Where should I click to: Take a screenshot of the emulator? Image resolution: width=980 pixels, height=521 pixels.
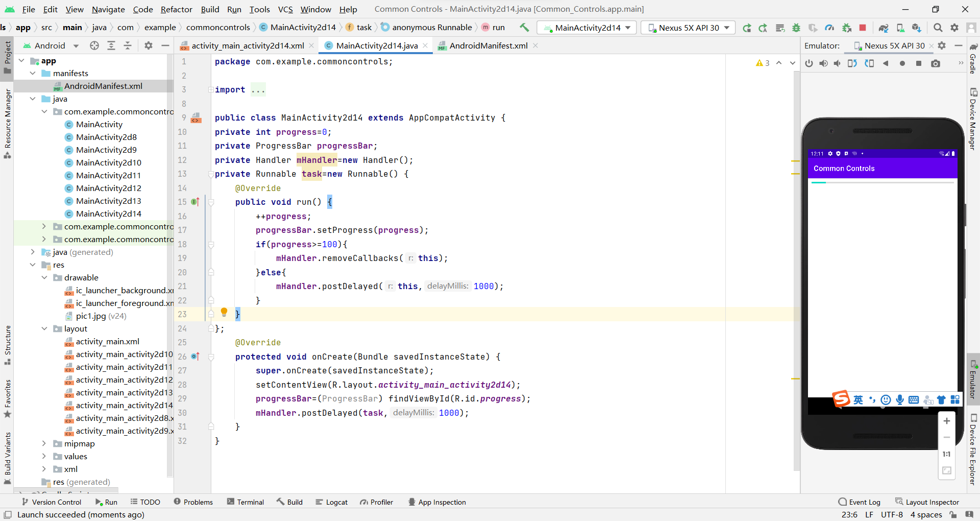tap(936, 63)
